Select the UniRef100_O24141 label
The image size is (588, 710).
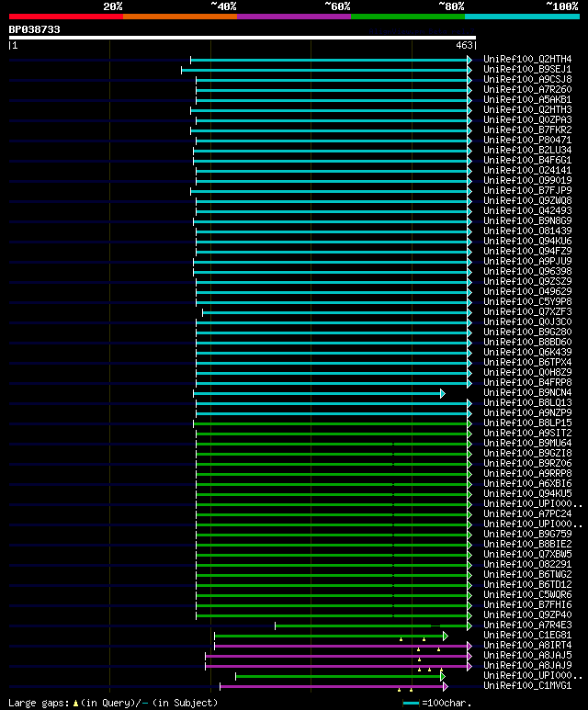coord(527,170)
